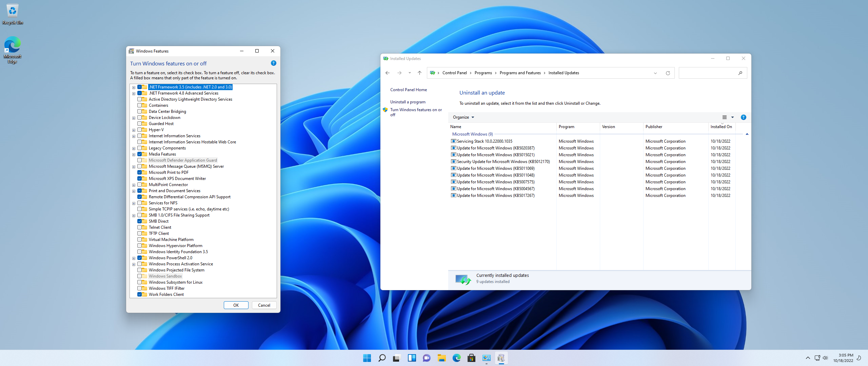
Task: Go forward in the Installed Updates window
Action: pos(399,73)
